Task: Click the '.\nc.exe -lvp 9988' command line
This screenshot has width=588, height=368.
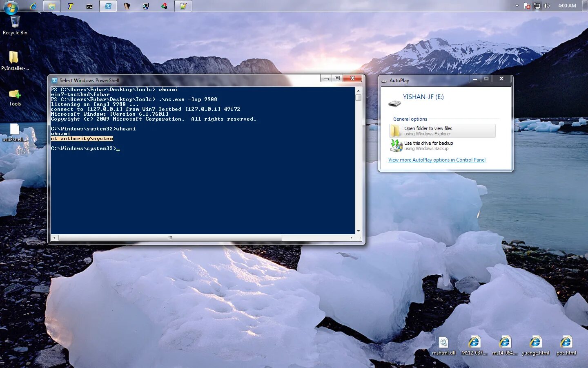Action: click(188, 99)
